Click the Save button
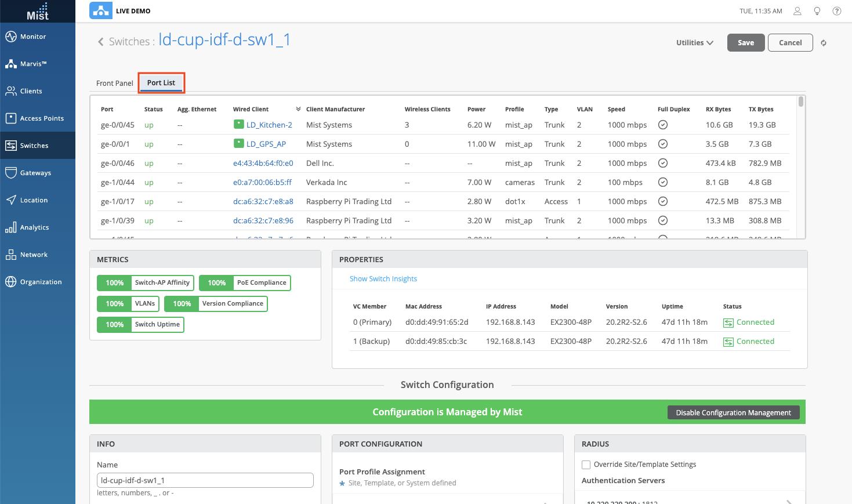This screenshot has width=852, height=504. pos(745,43)
